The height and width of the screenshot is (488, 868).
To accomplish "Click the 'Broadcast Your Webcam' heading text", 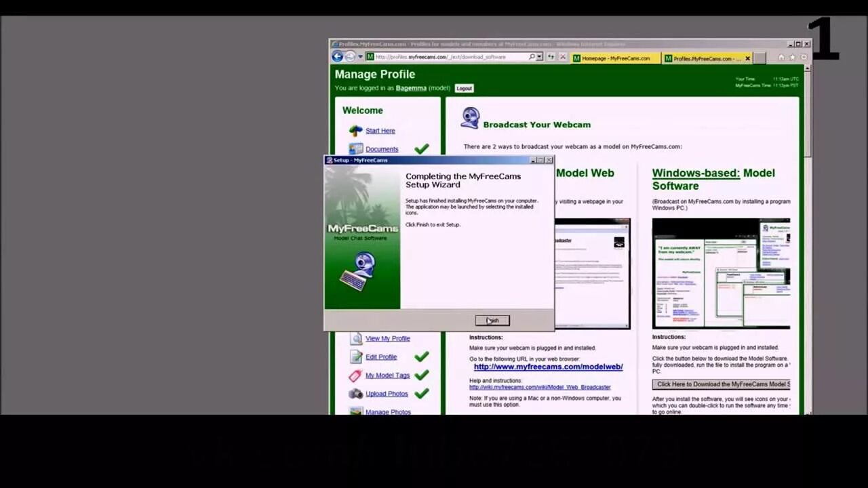I will tap(537, 125).
